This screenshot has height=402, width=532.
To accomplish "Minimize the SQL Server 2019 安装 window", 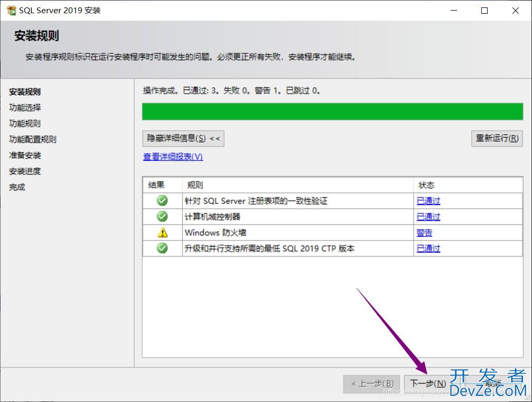I will point(454,11).
